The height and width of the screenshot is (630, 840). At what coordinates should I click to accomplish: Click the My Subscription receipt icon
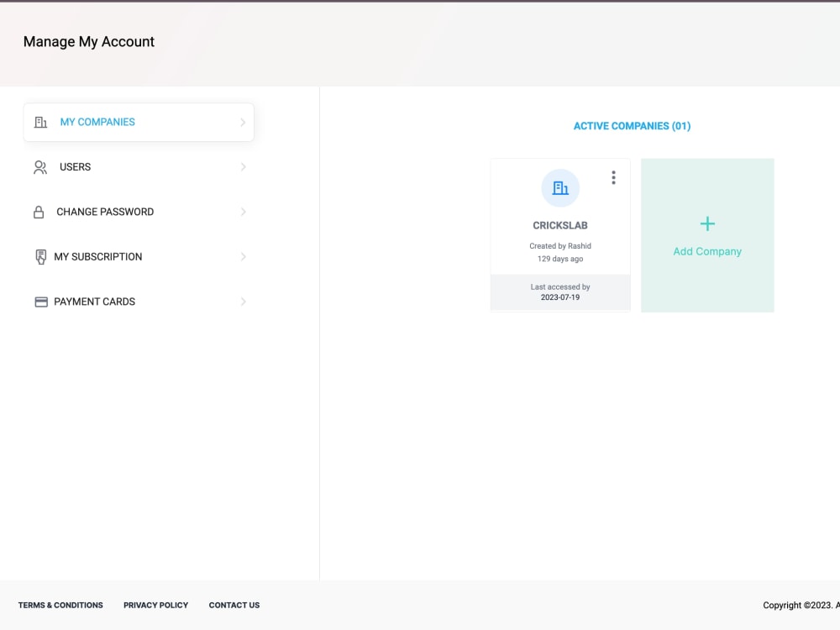tap(40, 257)
